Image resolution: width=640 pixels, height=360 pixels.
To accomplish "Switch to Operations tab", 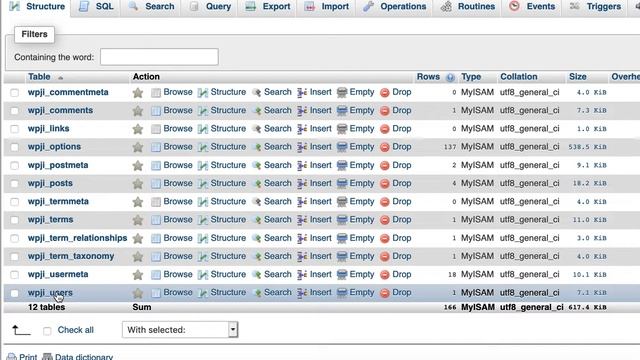I will click(x=395, y=7).
